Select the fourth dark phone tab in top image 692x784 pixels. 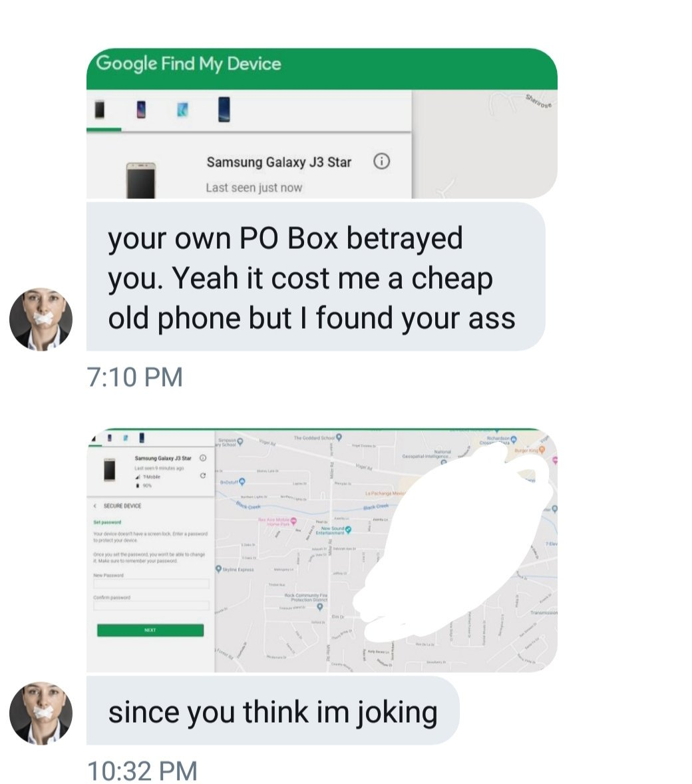pos(224,110)
